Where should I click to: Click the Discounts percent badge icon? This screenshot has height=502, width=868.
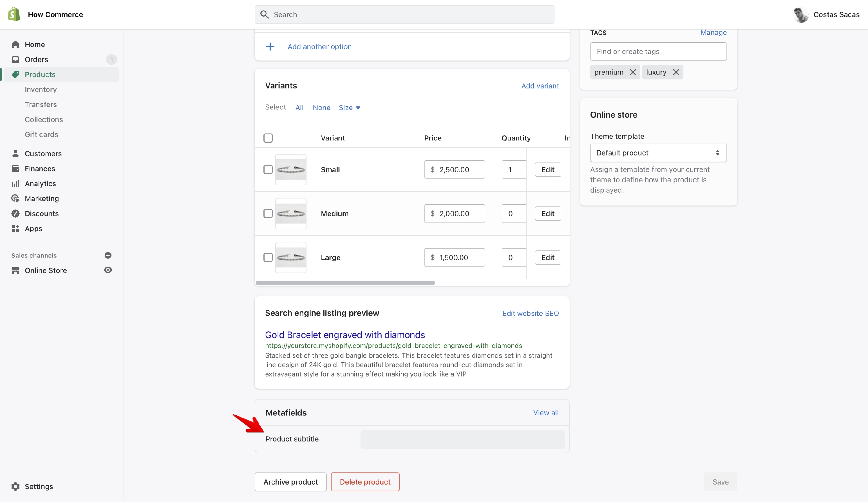tap(15, 214)
